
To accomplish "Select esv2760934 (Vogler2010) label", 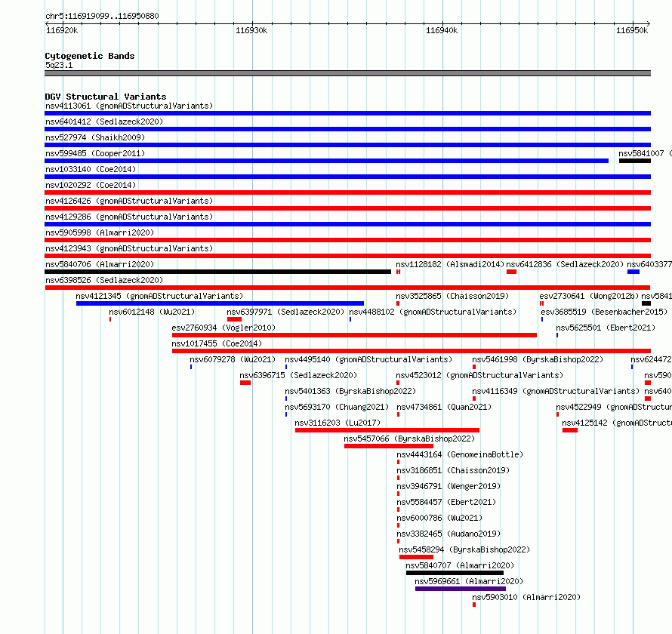I will [223, 328].
